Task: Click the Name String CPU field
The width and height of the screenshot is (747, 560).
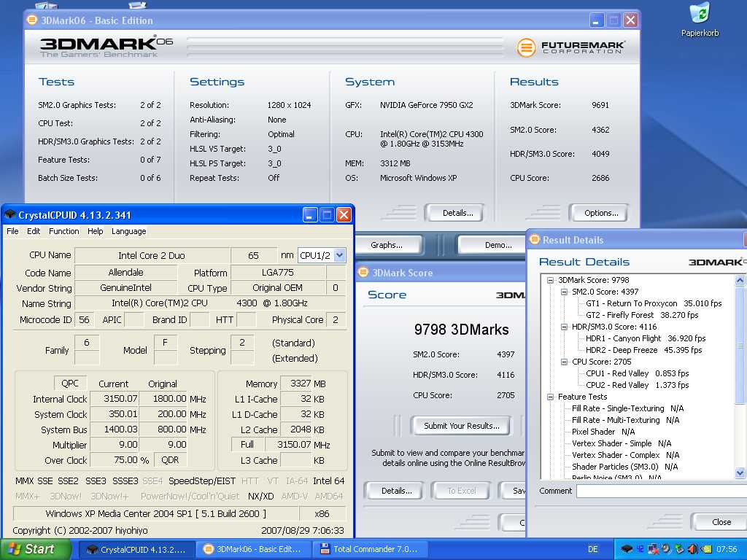Action: (x=210, y=303)
